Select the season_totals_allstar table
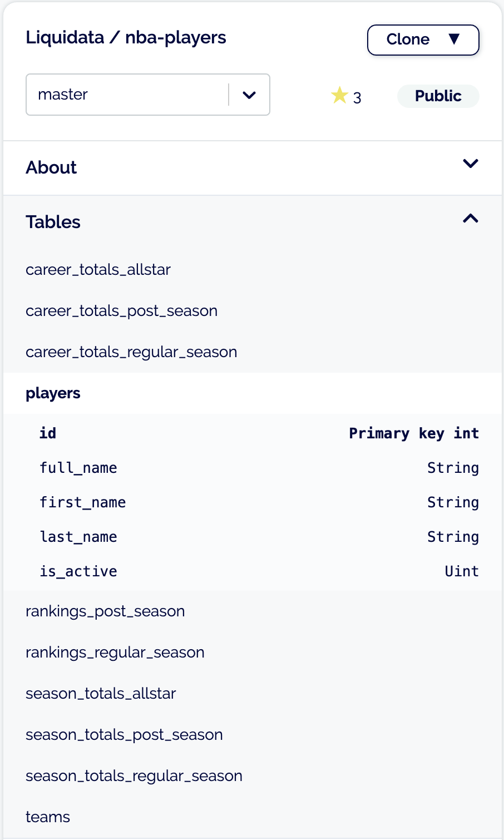Image resolution: width=504 pixels, height=840 pixels. pyautogui.click(x=101, y=694)
